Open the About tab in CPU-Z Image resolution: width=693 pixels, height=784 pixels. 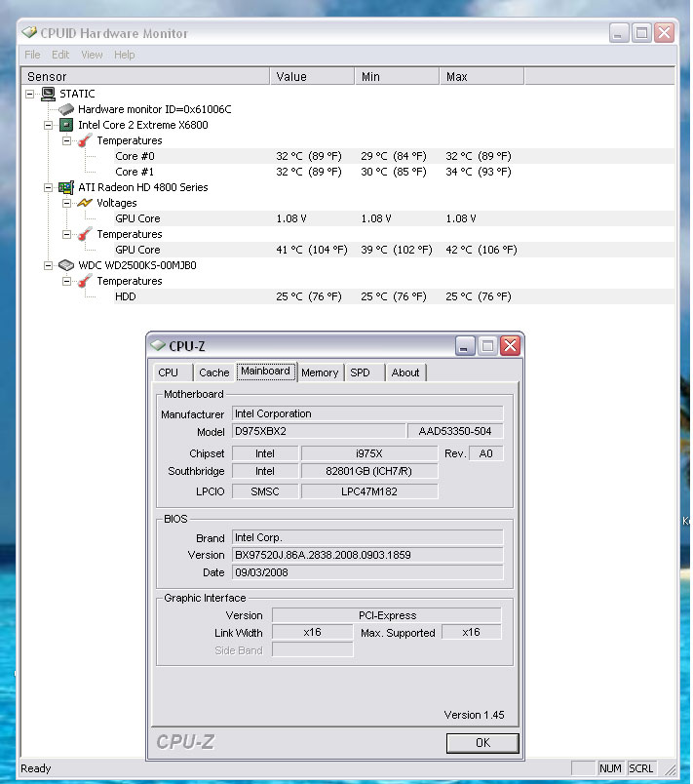click(x=405, y=372)
